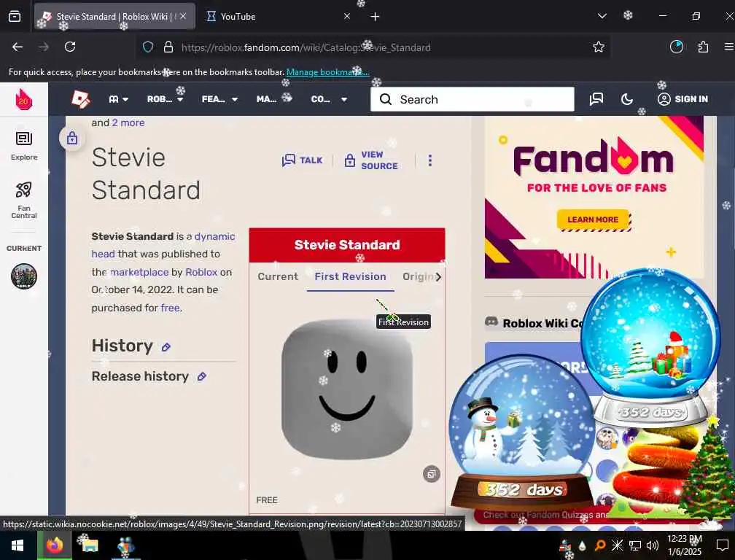Click the page protection lock icon
The image size is (735, 560).
(71, 138)
